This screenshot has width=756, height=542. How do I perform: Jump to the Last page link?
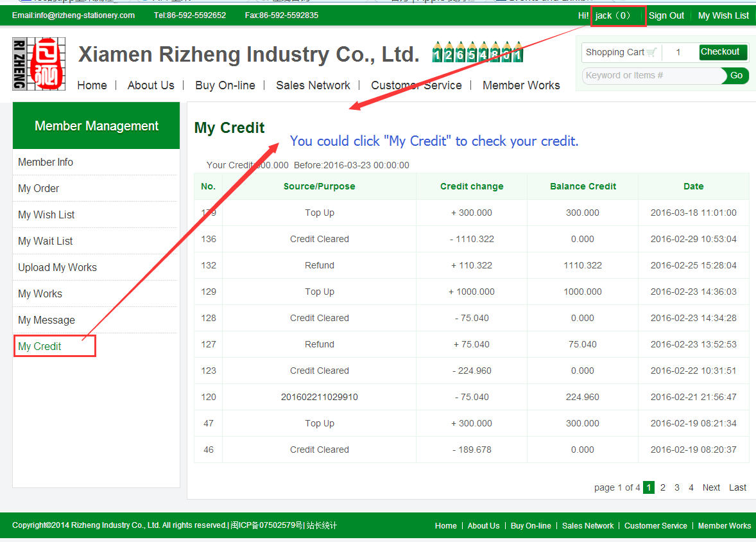pyautogui.click(x=737, y=487)
